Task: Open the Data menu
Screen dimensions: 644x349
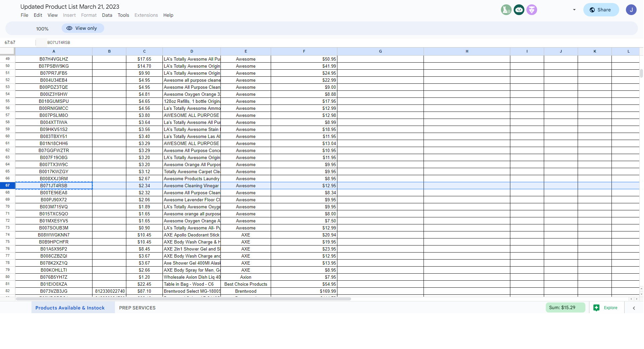Action: click(x=107, y=15)
